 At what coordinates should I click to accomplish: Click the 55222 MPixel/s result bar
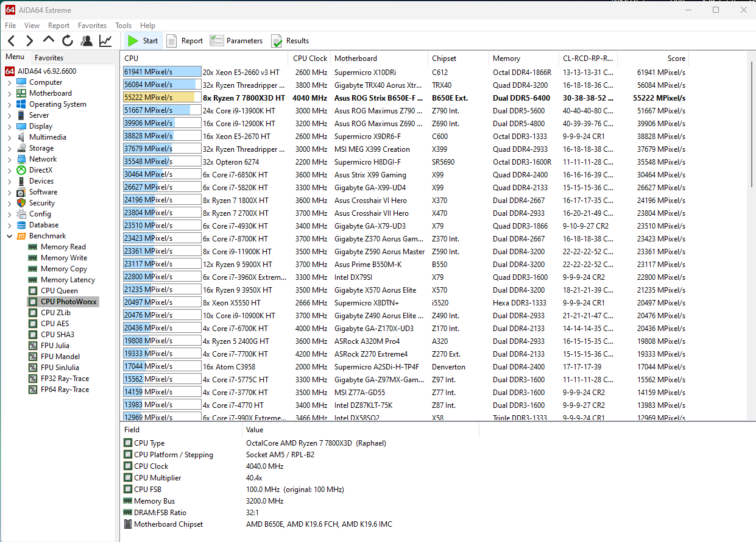pos(162,98)
